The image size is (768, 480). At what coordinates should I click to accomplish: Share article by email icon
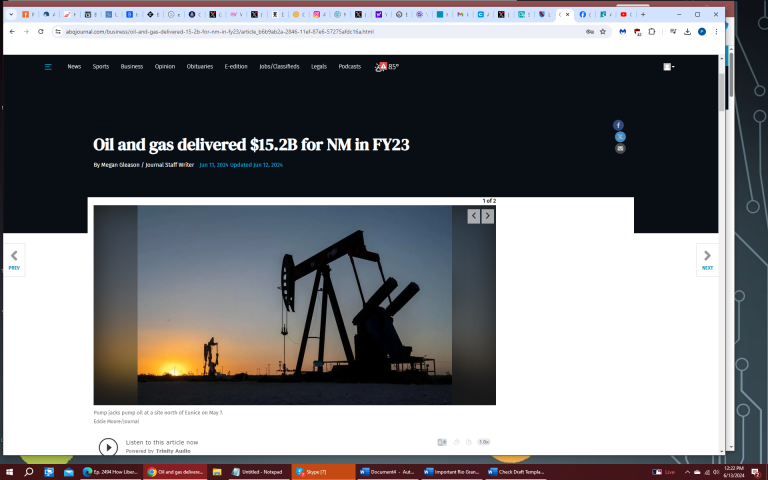pyautogui.click(x=620, y=149)
